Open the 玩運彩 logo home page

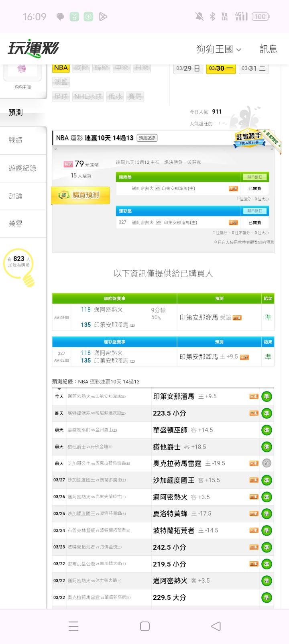tap(33, 49)
